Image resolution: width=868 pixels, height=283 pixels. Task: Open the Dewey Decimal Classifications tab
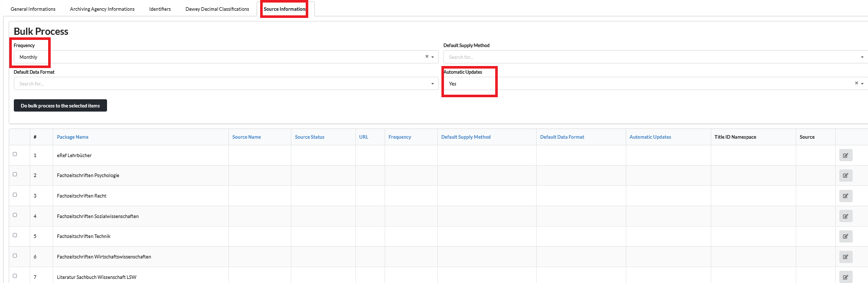217,9
